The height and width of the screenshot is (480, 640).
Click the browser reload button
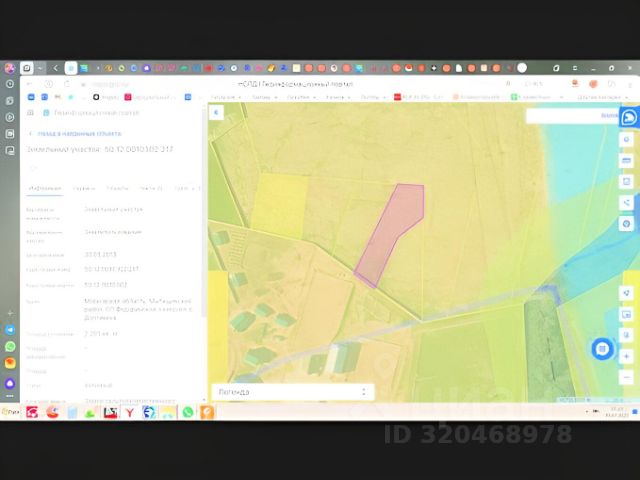click(x=67, y=84)
